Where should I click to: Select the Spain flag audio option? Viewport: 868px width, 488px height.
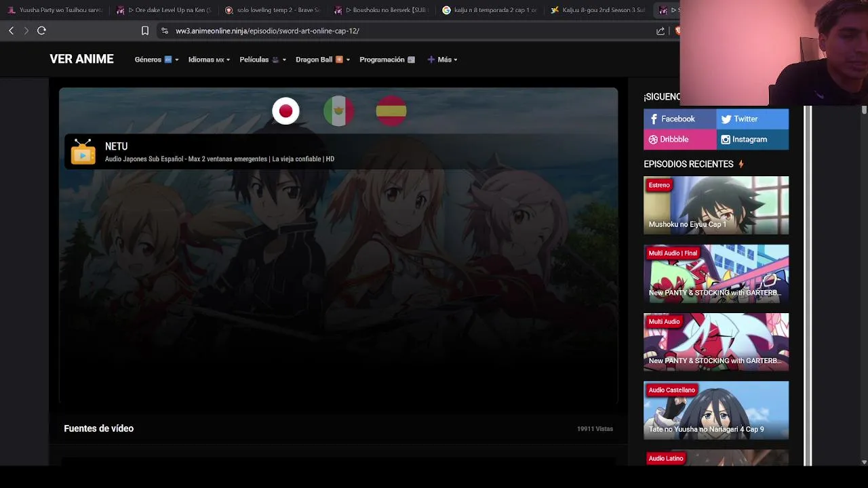391,111
